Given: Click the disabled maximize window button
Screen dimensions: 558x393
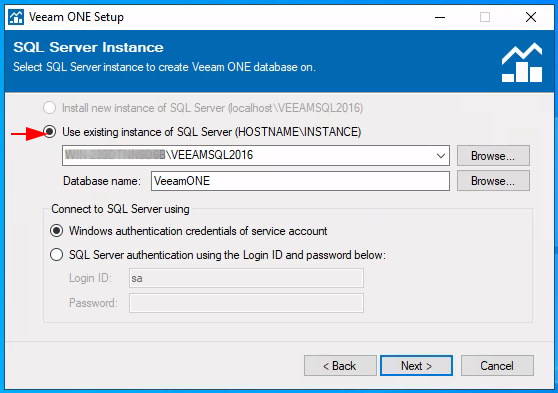Looking at the screenshot, I should [x=485, y=17].
